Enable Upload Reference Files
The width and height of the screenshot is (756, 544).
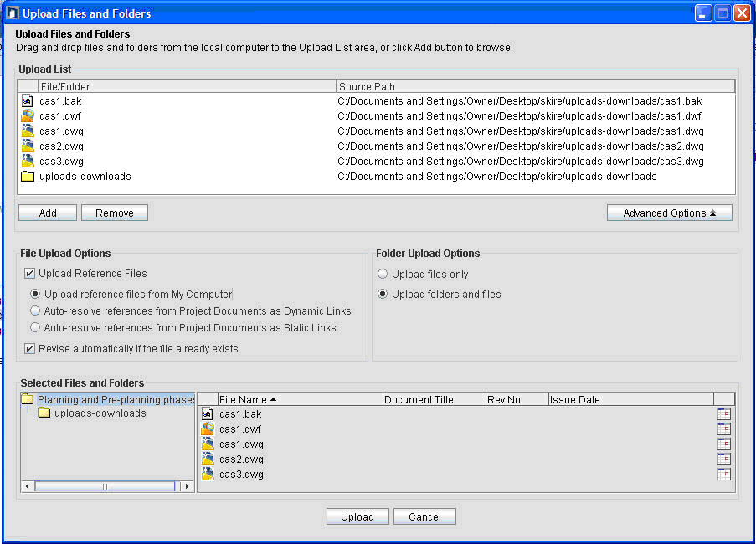coord(28,274)
